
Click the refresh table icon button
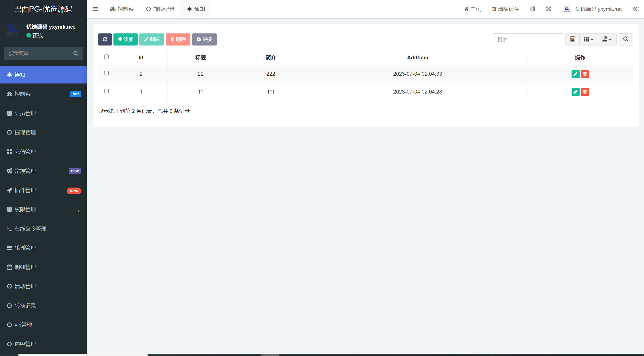click(105, 39)
